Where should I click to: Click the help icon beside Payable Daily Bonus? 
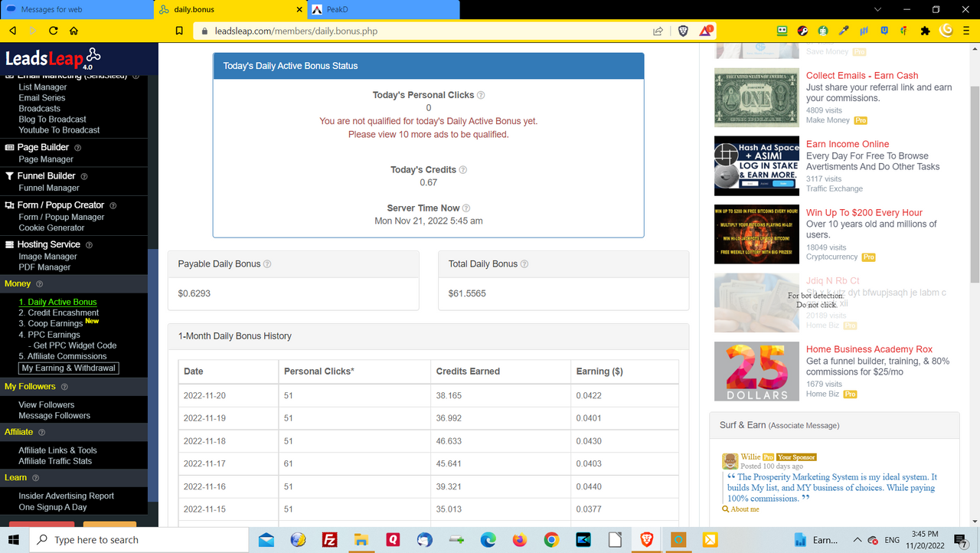(x=267, y=264)
